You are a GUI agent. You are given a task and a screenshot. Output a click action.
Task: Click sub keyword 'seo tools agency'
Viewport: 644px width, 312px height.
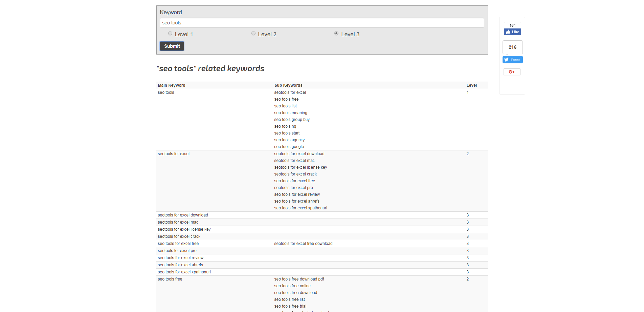[x=289, y=140]
